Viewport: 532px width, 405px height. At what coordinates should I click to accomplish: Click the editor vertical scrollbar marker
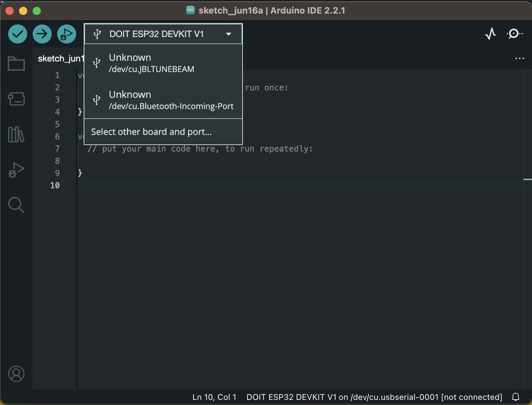click(528, 179)
